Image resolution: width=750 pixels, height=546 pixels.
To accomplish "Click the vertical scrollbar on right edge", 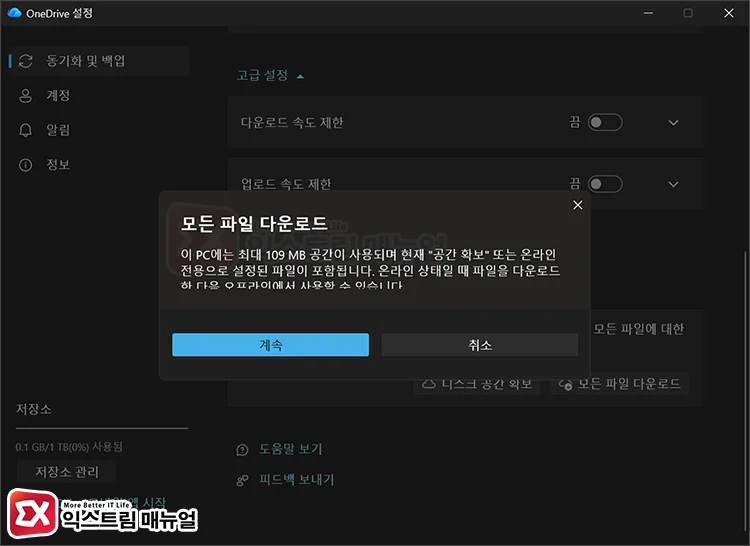I will pos(744,392).
